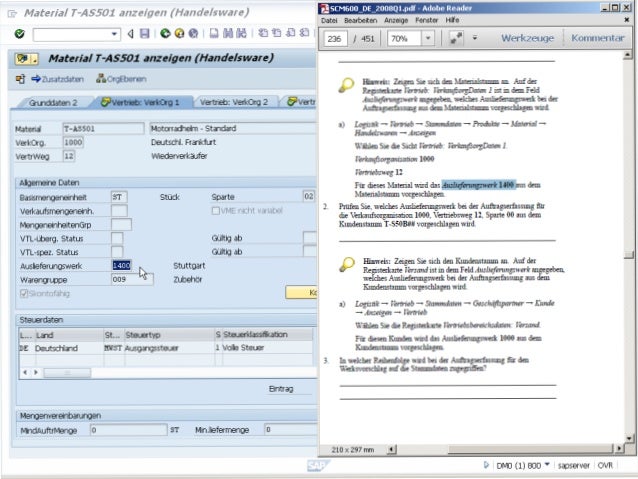Click the green Back arrow icon
The height and width of the screenshot is (479, 638).
[x=165, y=34]
